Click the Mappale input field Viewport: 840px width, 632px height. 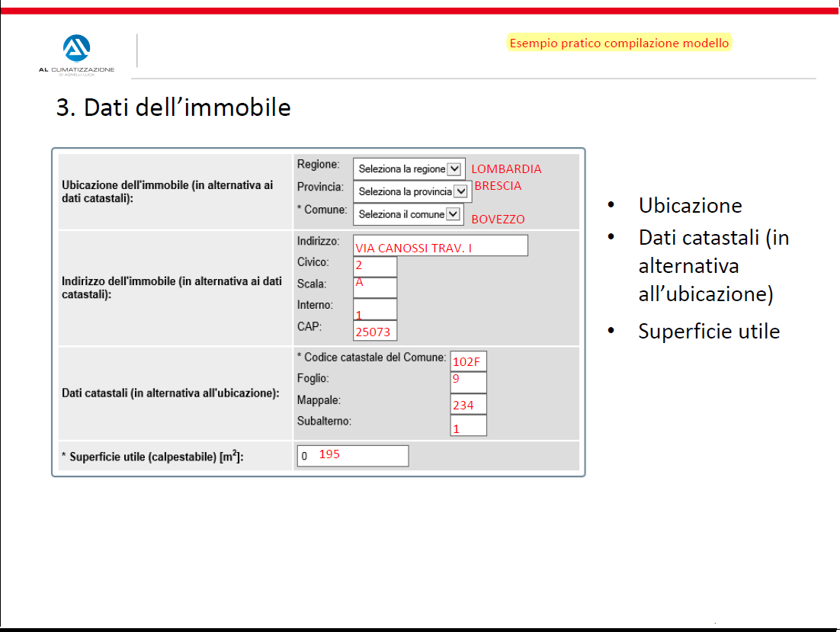[468, 404]
